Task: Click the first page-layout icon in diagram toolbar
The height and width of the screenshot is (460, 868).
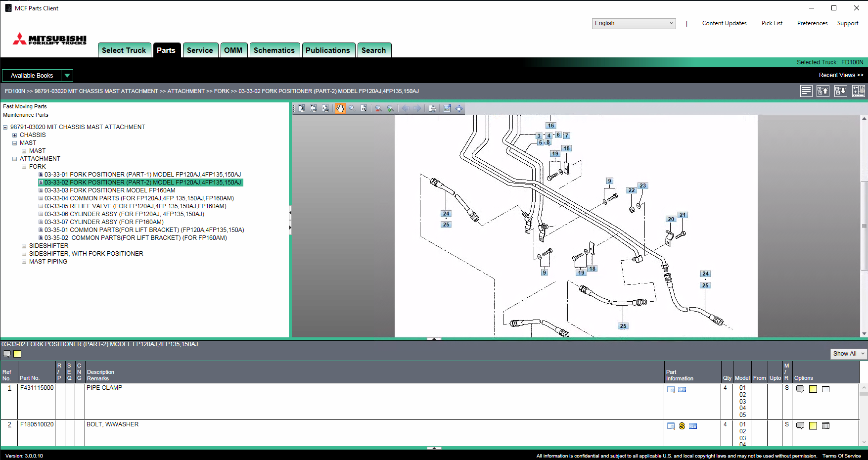Action: (302, 108)
